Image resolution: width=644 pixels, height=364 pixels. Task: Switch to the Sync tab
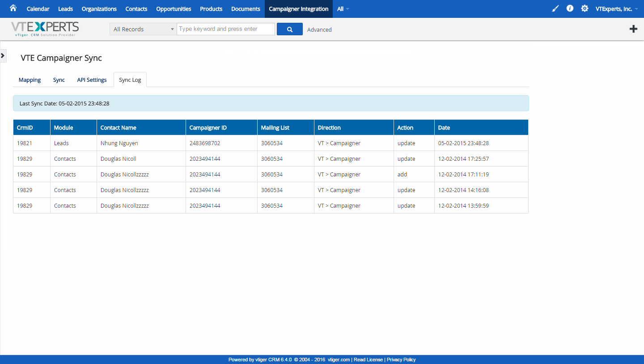point(59,80)
